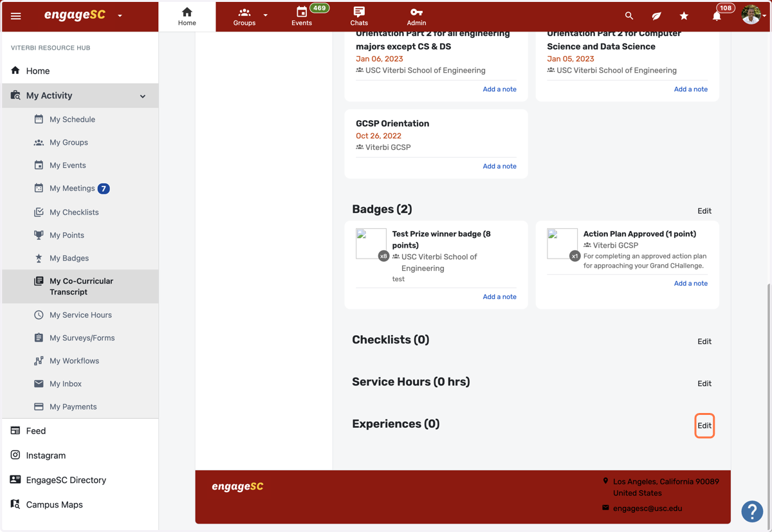This screenshot has height=532, width=772.
Task: Click the My Groups people icon
Action: tap(39, 143)
